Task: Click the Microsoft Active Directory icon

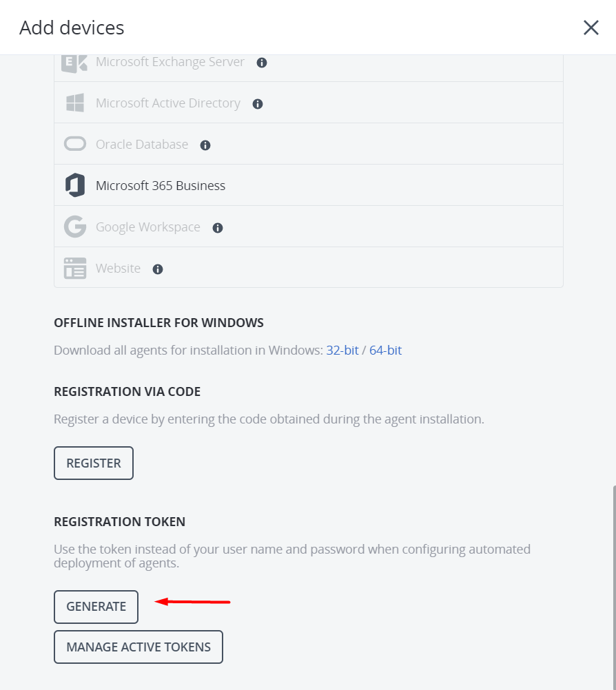Action: tap(75, 103)
